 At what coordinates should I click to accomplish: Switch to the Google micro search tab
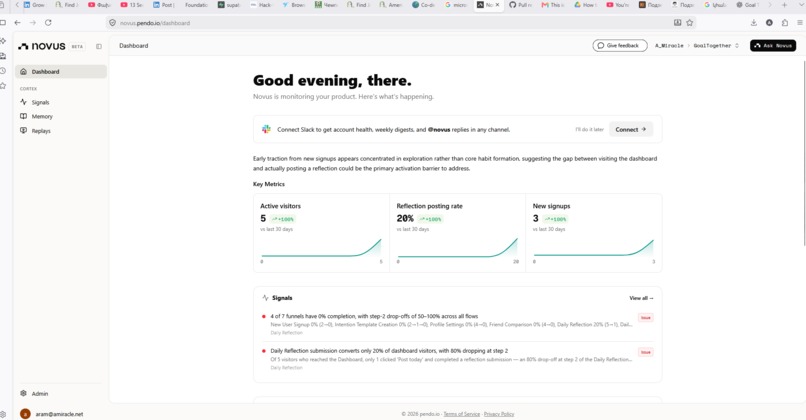pos(455,5)
